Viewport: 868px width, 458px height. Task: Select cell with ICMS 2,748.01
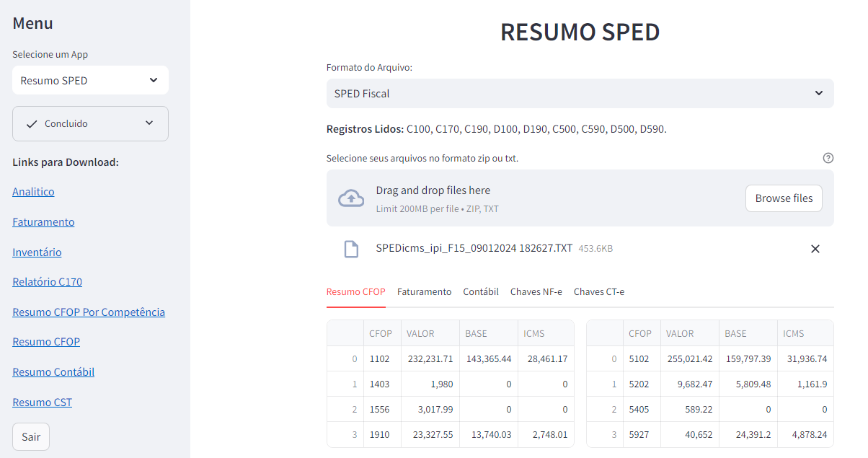[x=546, y=434]
